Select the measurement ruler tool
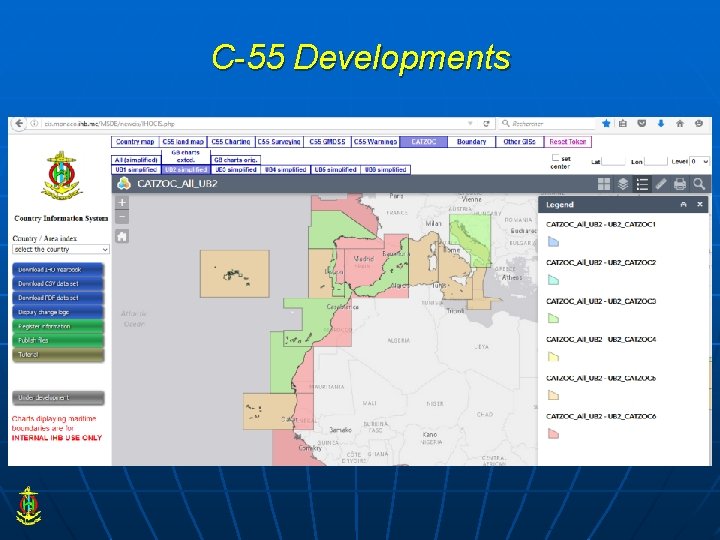720x540 pixels. [661, 184]
